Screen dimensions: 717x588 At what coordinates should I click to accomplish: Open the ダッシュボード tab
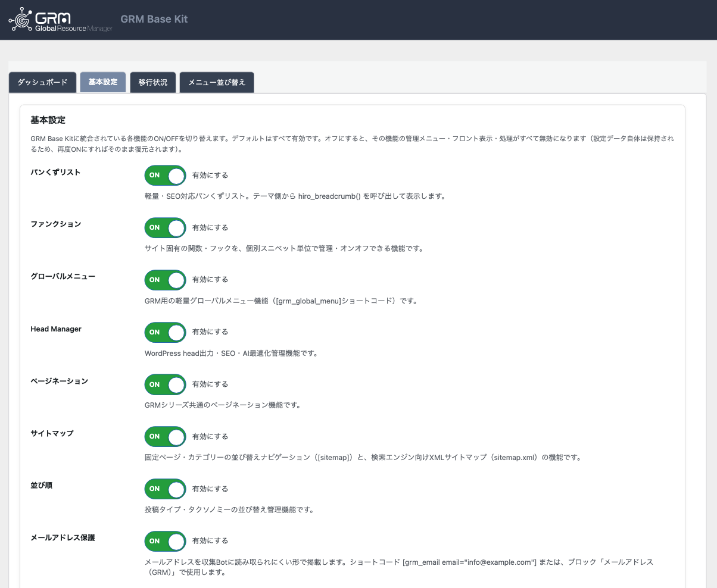click(x=42, y=82)
